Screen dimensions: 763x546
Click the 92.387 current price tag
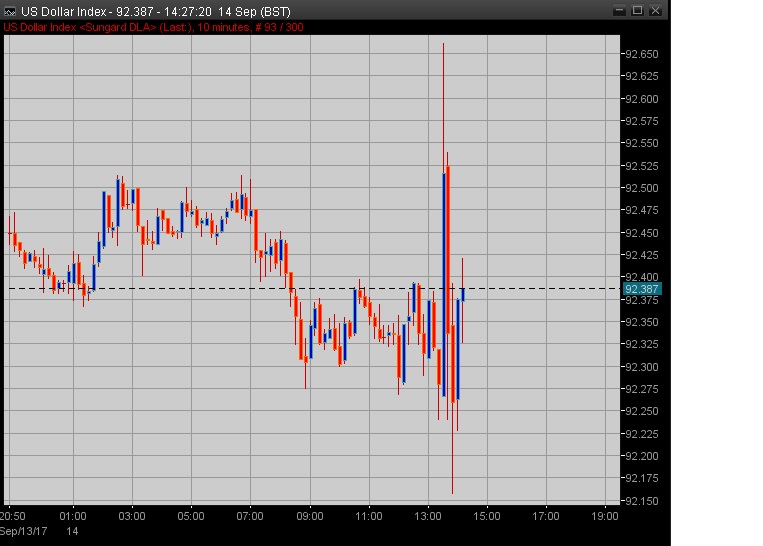(640, 289)
